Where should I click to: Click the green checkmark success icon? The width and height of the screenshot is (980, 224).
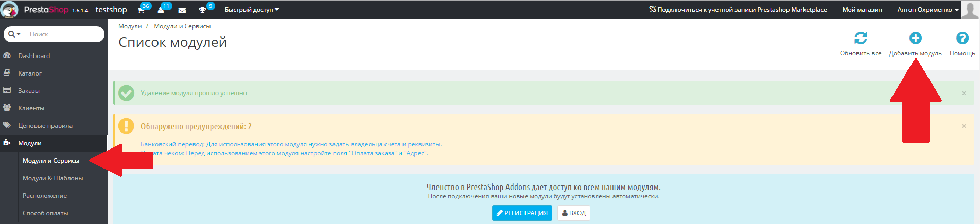127,93
